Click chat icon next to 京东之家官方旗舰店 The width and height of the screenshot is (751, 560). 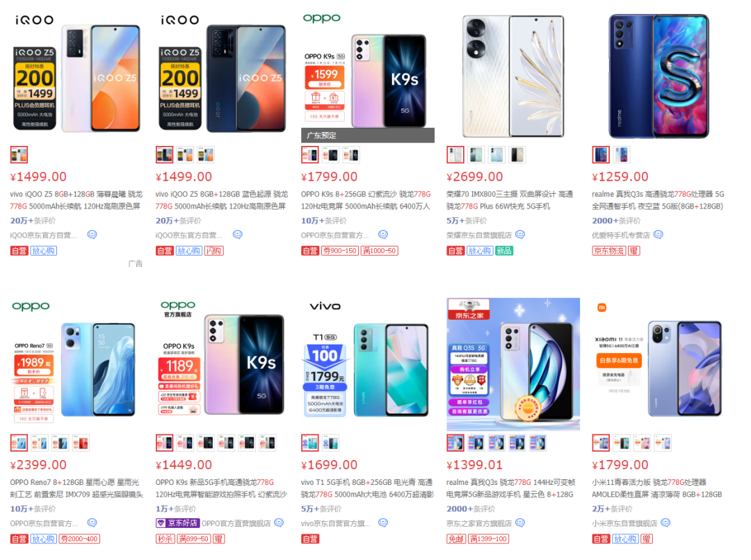(x=520, y=522)
